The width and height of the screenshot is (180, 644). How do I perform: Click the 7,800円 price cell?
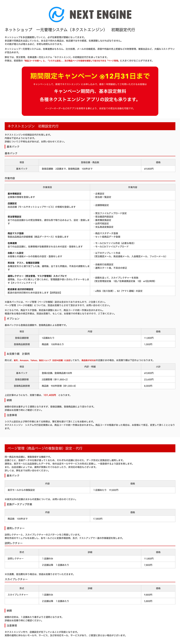coord(158,565)
